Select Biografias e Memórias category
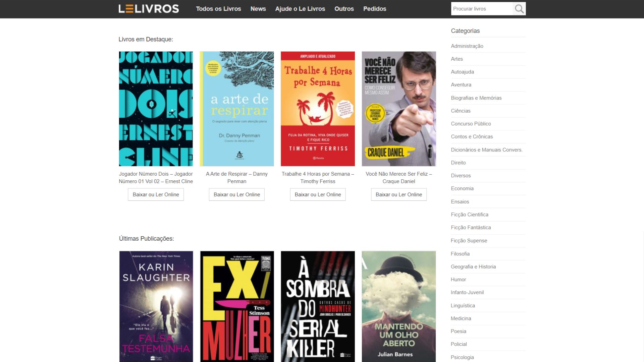644x362 pixels. [x=476, y=98]
